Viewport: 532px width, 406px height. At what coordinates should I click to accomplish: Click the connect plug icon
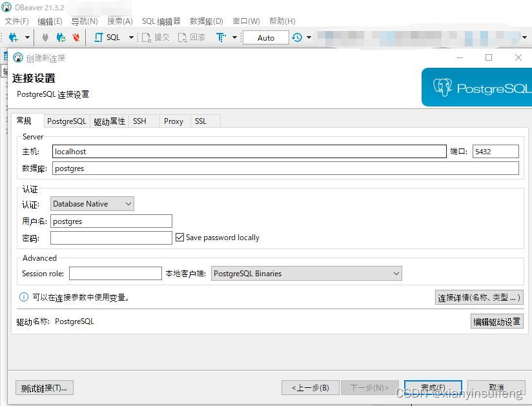click(45, 37)
